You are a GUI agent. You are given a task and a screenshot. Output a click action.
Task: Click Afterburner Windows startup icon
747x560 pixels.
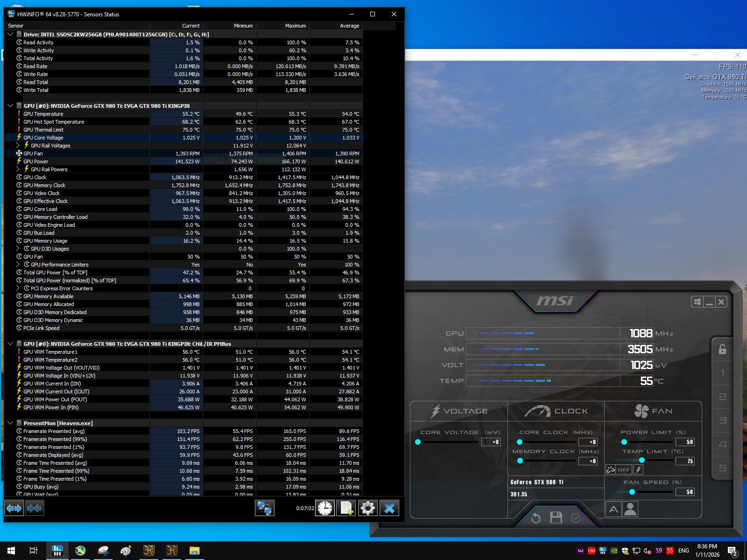[x=697, y=302]
